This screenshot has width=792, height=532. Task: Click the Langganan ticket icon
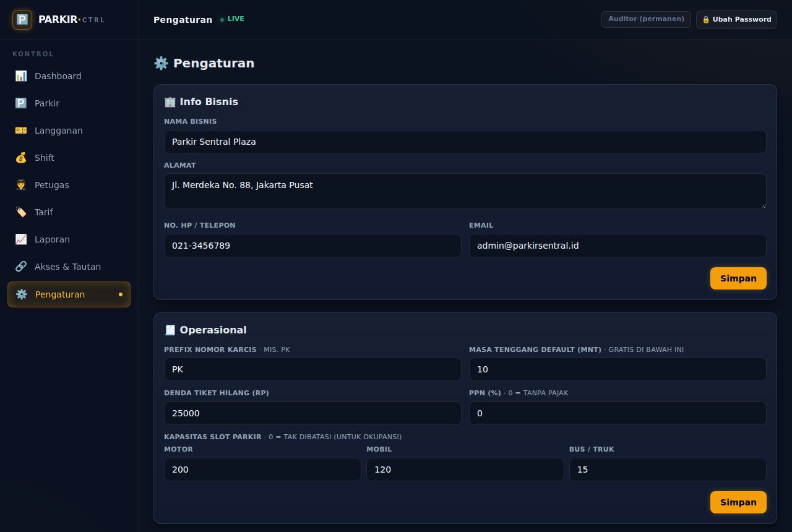[x=21, y=131]
